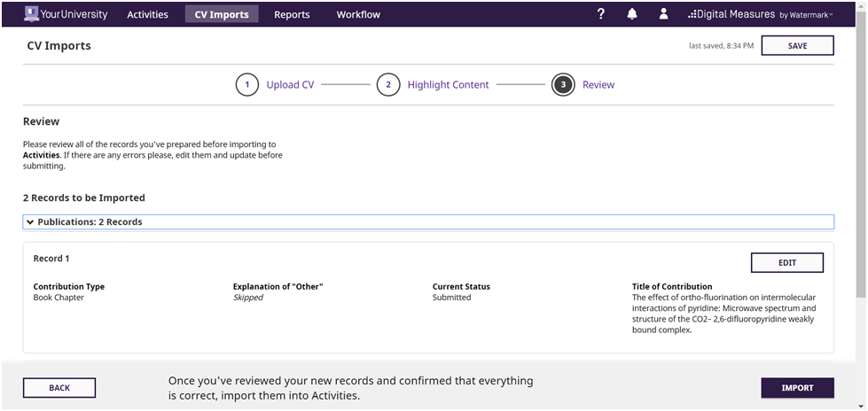Click the IMPORT button
This screenshot has width=868, height=411.
coord(797,388)
